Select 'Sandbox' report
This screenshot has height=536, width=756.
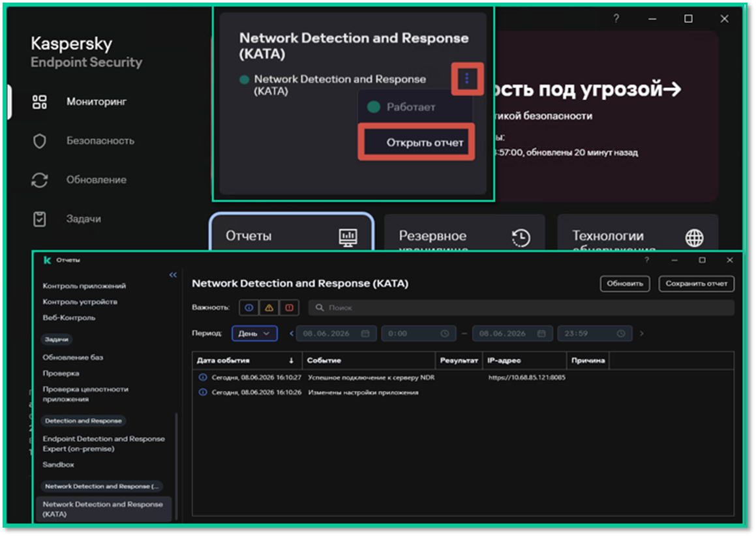(x=58, y=465)
